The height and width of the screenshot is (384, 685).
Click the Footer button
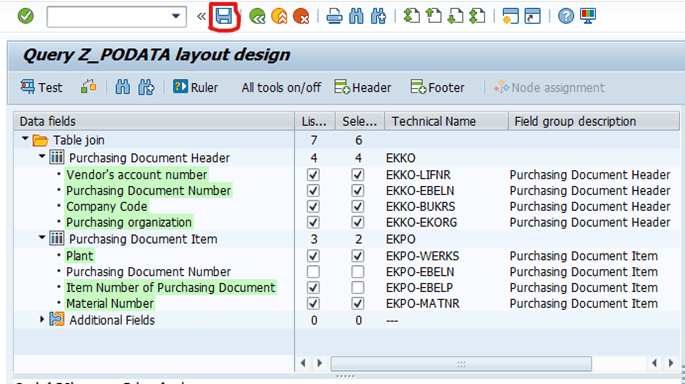pyautogui.click(x=437, y=87)
